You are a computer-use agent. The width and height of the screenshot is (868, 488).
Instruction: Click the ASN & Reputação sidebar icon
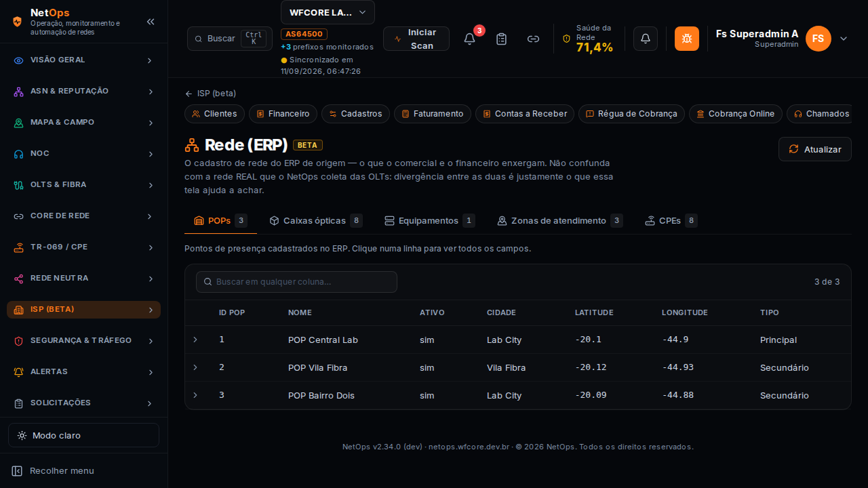click(x=19, y=91)
